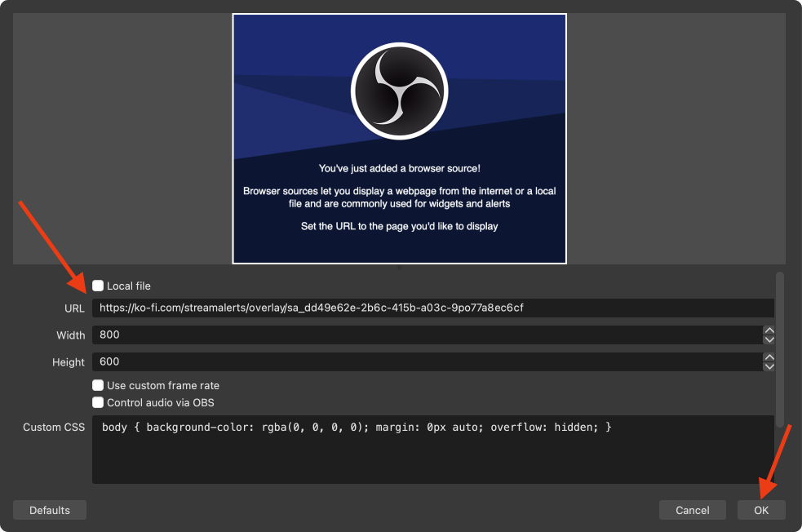
Task: Decrease Width with the down arrow
Action: (x=769, y=339)
